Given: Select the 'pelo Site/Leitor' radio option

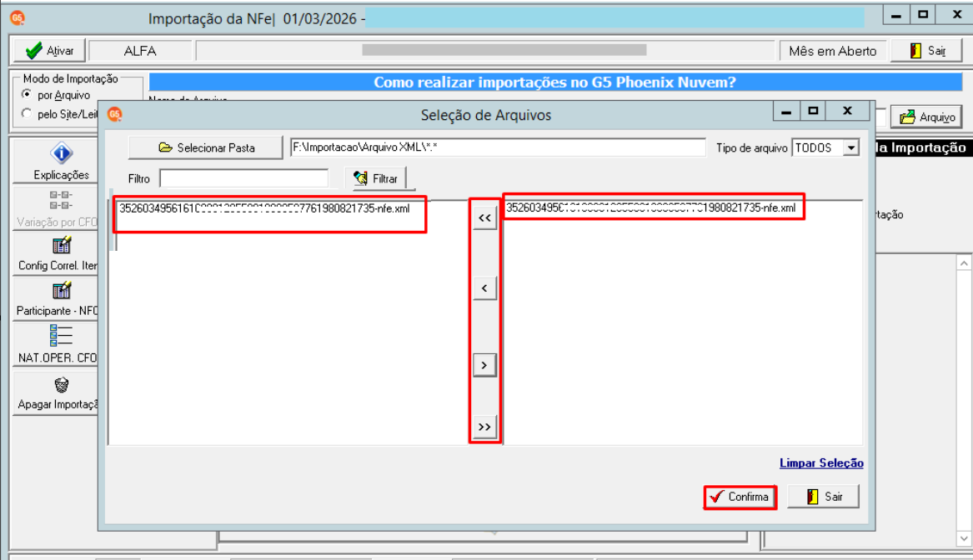Looking at the screenshot, I should 27,113.
